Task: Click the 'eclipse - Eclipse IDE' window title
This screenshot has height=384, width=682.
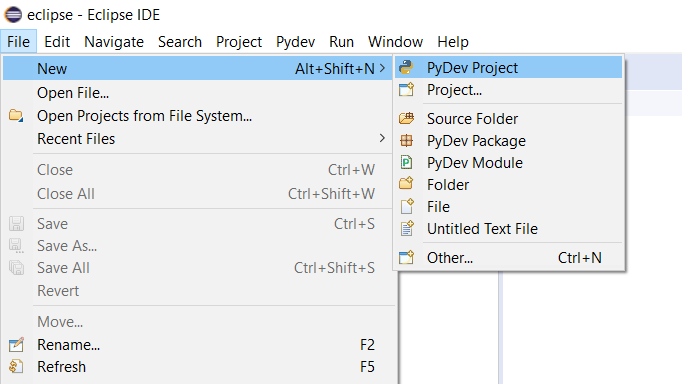Action: pos(94,15)
